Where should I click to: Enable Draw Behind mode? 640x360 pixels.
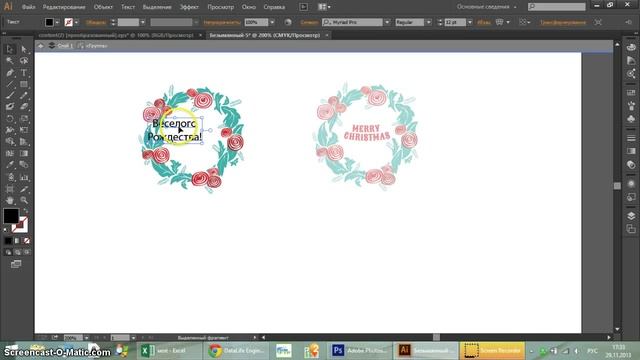point(18,252)
